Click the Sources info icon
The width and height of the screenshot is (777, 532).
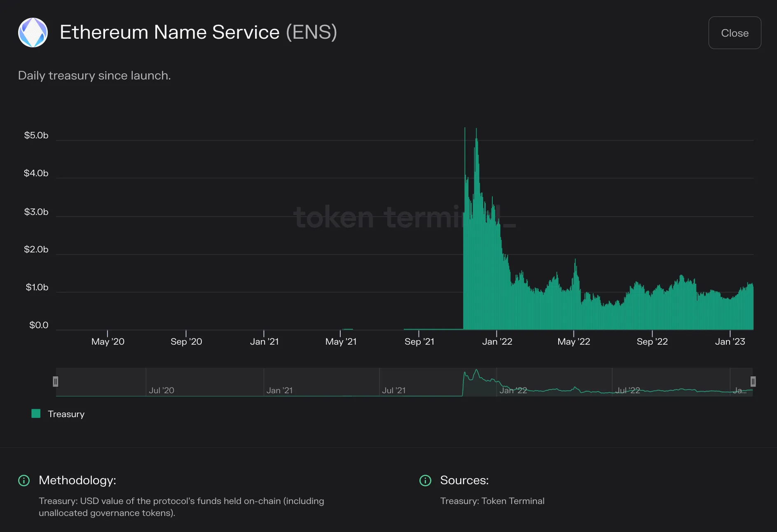coord(425,481)
